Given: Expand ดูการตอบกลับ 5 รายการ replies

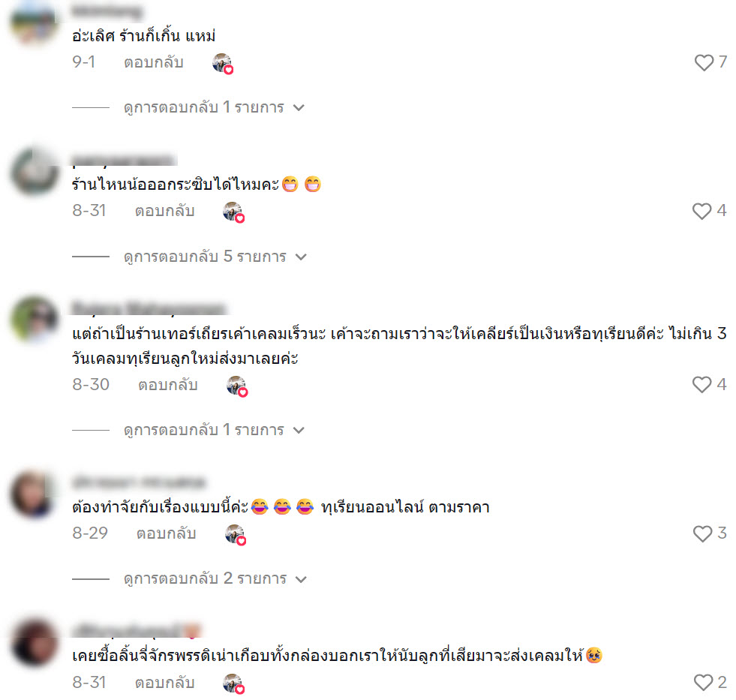Looking at the screenshot, I should 215,257.
